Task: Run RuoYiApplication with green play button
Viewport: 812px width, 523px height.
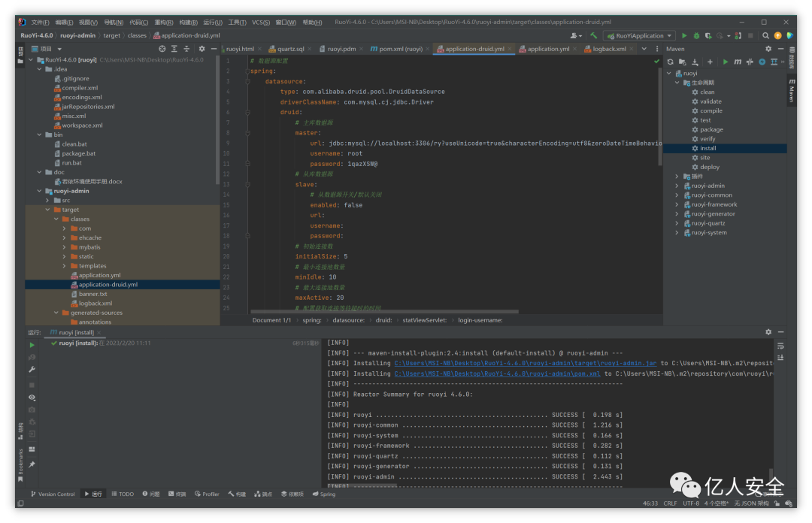Action: coord(684,36)
